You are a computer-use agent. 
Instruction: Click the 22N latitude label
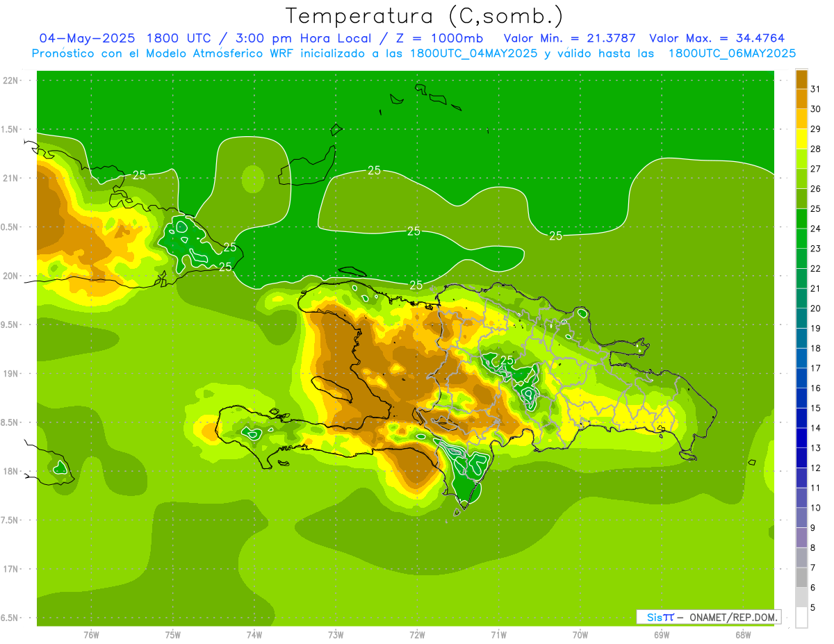coord(10,80)
